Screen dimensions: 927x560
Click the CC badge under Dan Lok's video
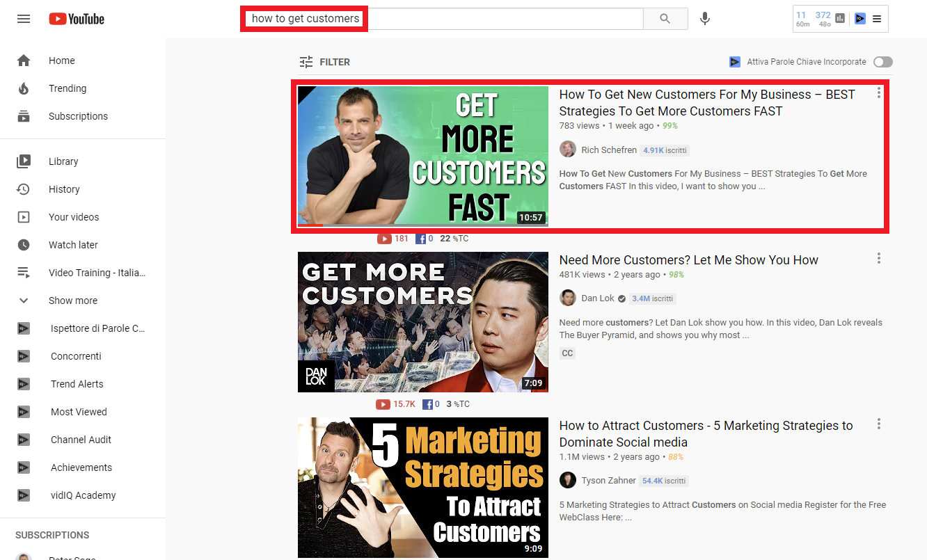(x=567, y=353)
